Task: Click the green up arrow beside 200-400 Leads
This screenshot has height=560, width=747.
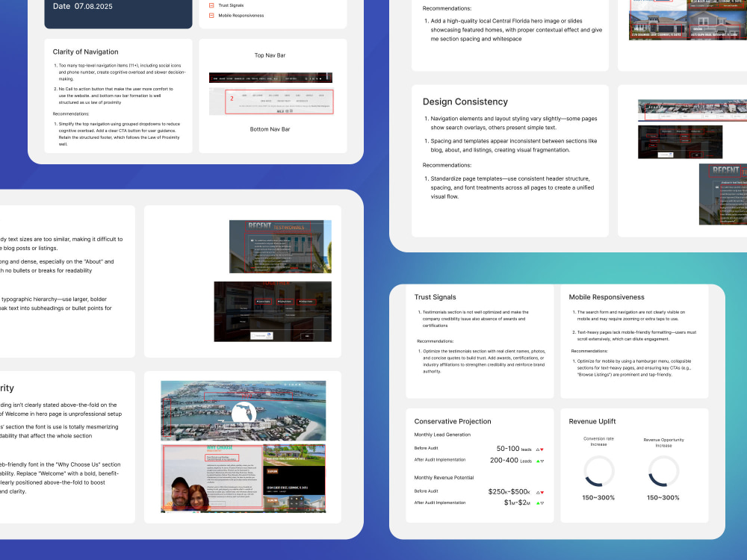Action: [x=538, y=461]
